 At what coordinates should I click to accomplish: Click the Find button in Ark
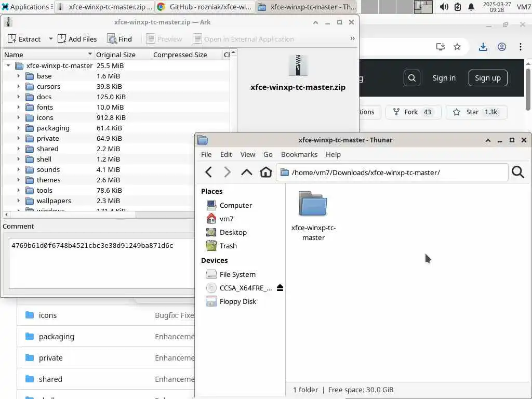119,39
